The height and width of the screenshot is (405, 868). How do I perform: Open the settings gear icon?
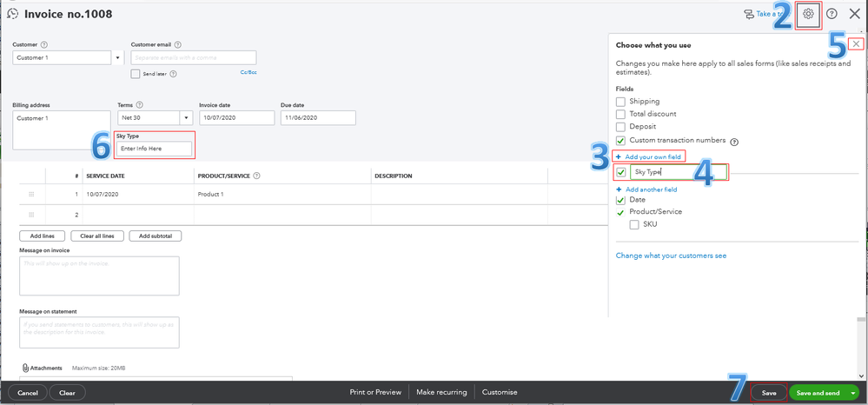point(808,14)
